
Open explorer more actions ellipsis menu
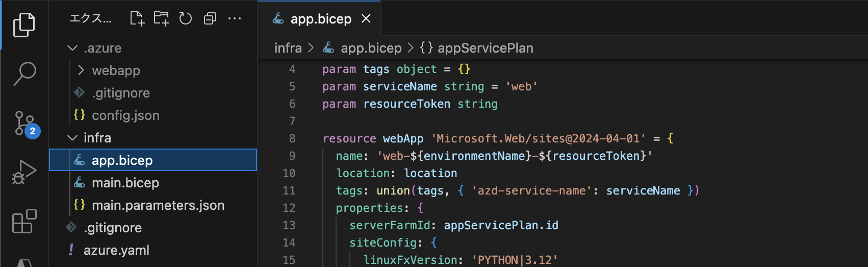pos(235,19)
